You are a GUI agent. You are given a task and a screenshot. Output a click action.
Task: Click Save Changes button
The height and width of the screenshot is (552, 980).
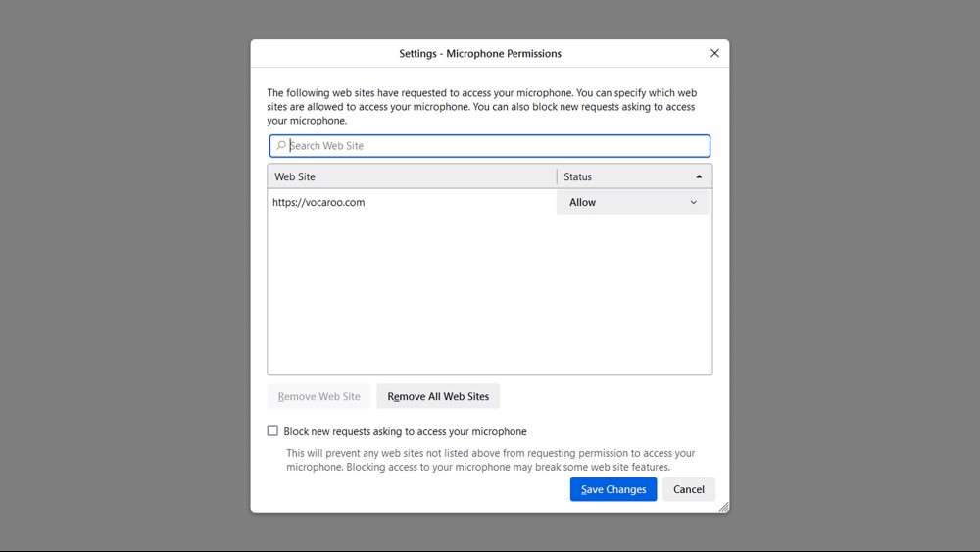(x=613, y=489)
